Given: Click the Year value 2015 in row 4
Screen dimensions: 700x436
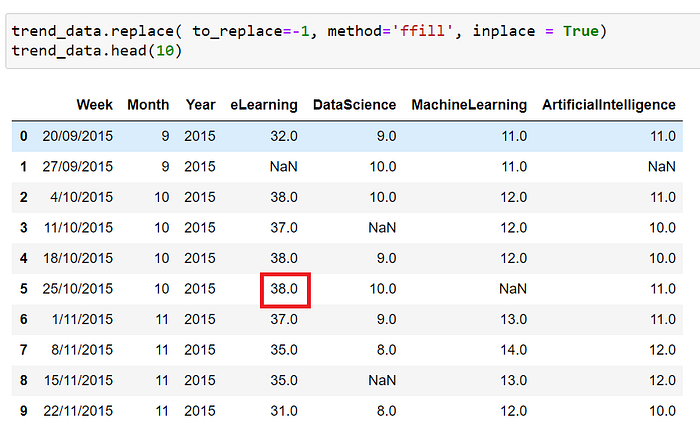Looking at the screenshot, I should click(x=200, y=258).
